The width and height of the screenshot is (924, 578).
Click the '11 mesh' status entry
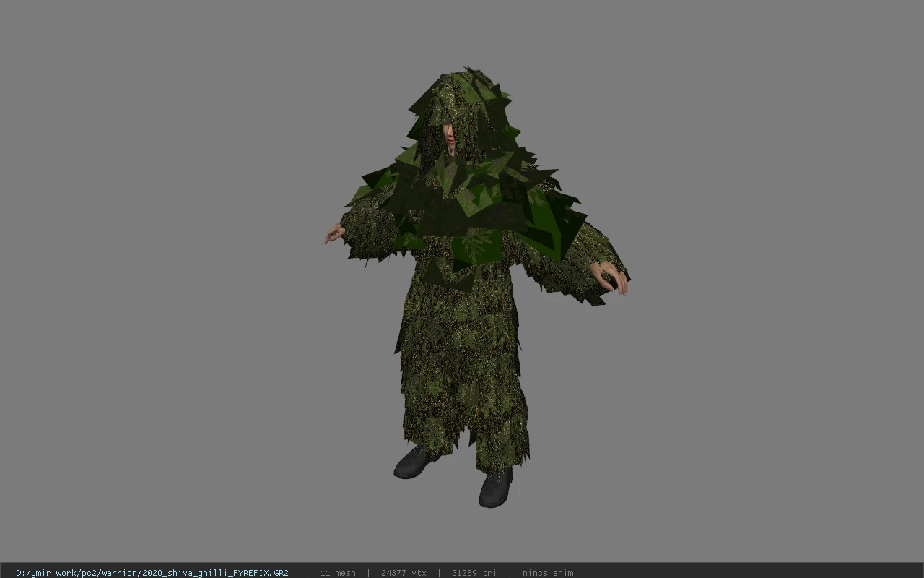(338, 573)
